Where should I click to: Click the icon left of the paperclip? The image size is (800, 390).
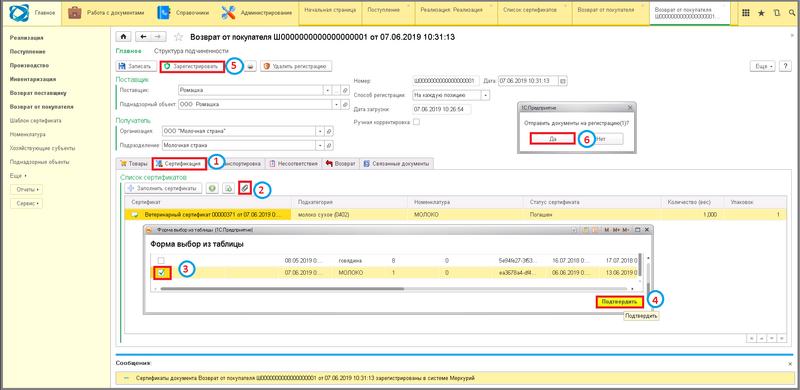click(x=229, y=188)
